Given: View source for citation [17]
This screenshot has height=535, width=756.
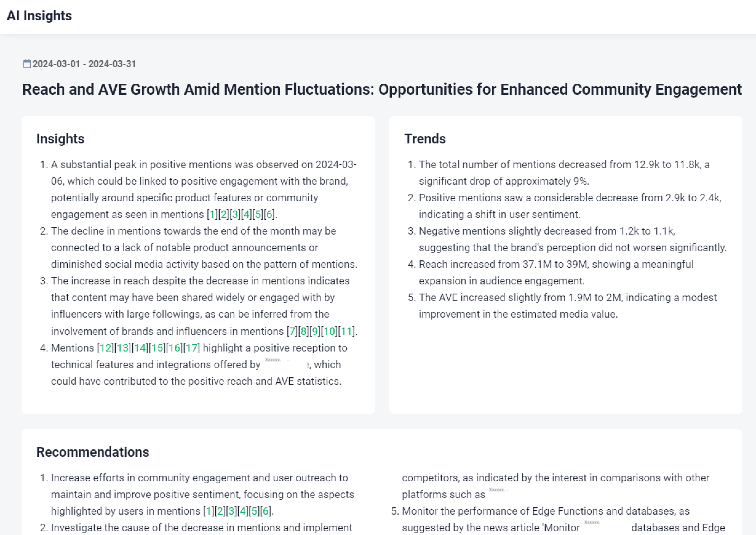Looking at the screenshot, I should point(192,348).
